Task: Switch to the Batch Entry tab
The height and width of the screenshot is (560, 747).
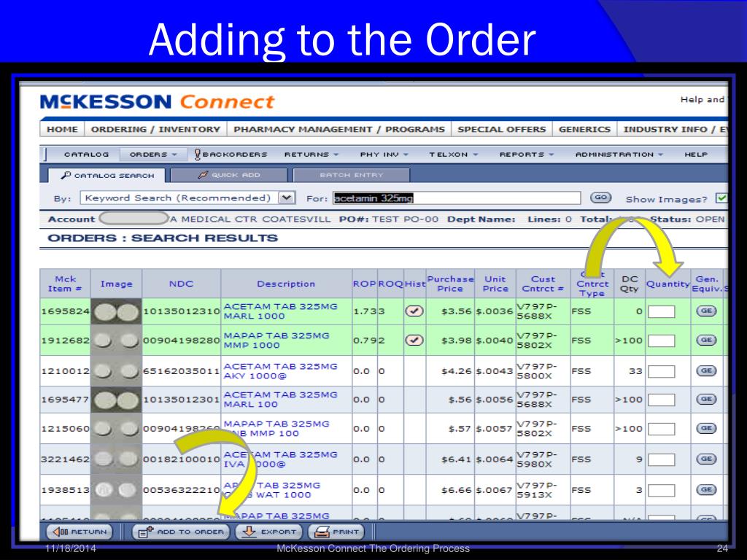Action: [352, 175]
